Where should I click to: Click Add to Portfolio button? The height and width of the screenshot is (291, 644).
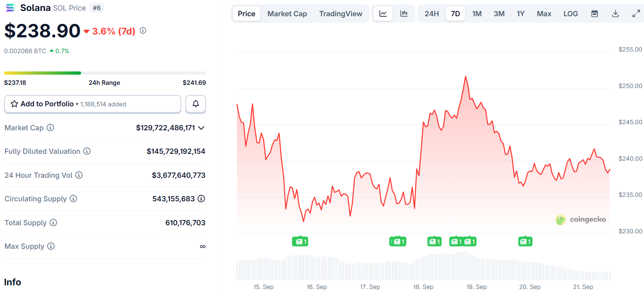tap(92, 104)
